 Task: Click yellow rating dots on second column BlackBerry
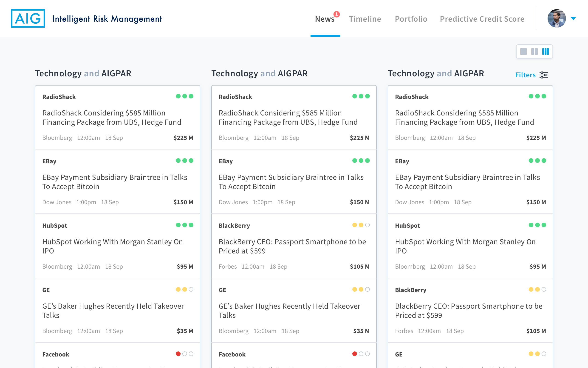click(361, 225)
